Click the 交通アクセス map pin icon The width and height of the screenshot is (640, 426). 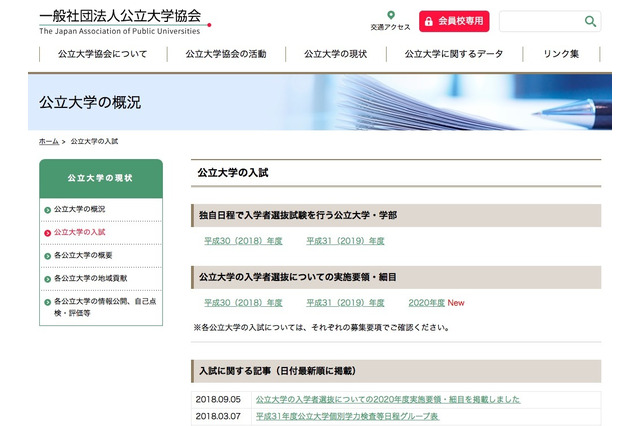coord(391,15)
